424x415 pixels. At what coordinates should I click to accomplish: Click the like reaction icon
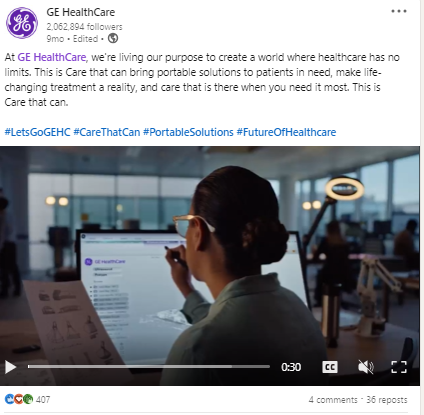tap(9, 399)
